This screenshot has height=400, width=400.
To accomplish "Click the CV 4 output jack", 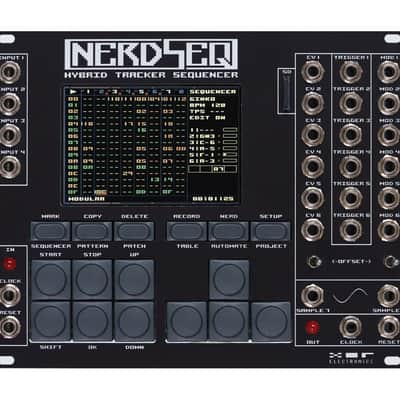I will [x=313, y=166].
